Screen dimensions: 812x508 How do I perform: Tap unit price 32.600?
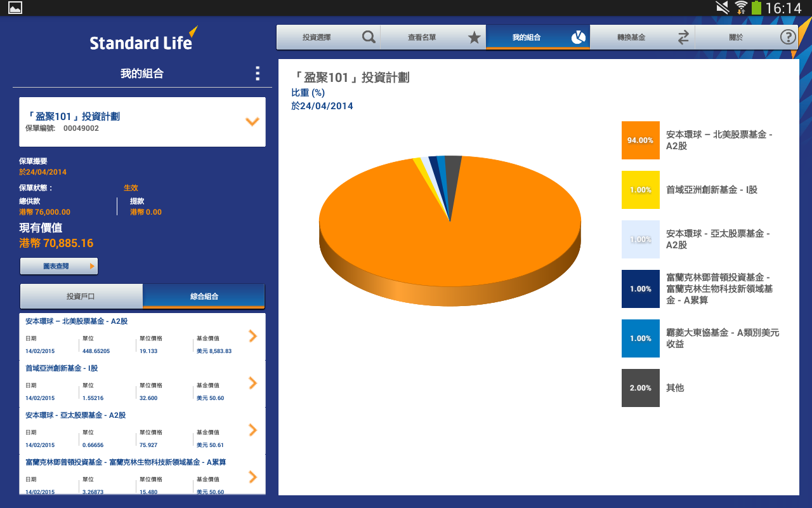(148, 398)
